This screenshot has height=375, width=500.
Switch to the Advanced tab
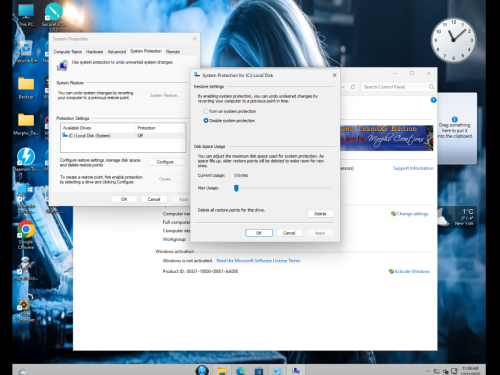pyautogui.click(x=117, y=52)
